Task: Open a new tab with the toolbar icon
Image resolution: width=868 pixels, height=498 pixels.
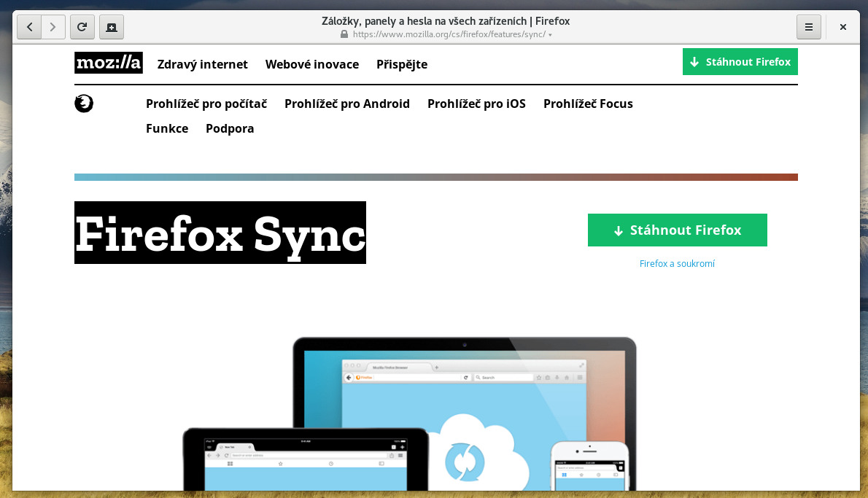Action: click(x=112, y=27)
